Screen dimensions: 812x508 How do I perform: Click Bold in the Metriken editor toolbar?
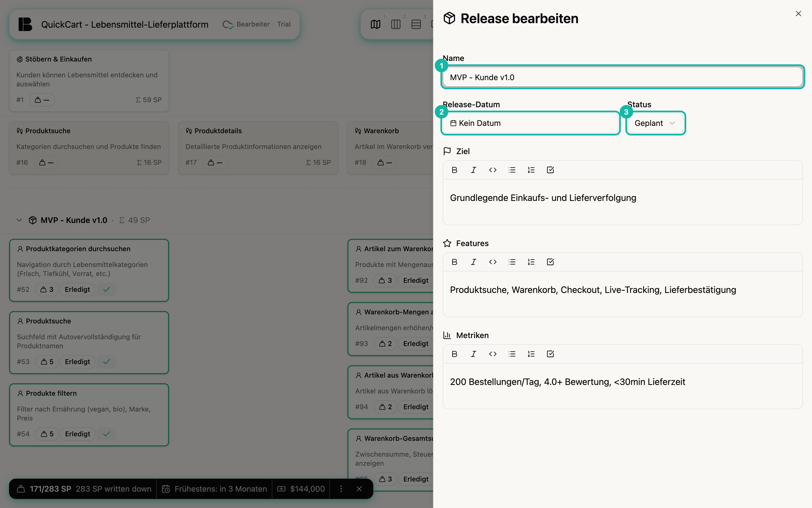(x=454, y=354)
